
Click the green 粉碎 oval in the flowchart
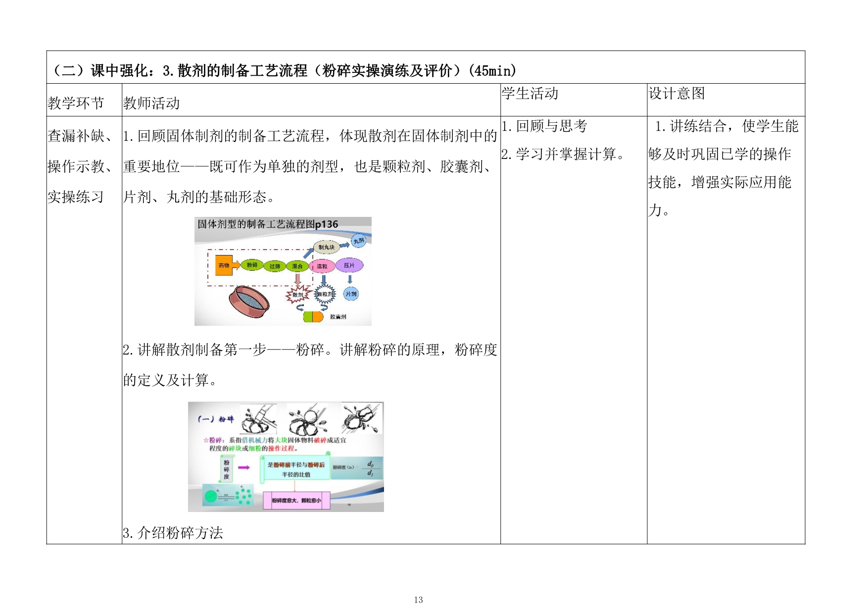coord(252,265)
